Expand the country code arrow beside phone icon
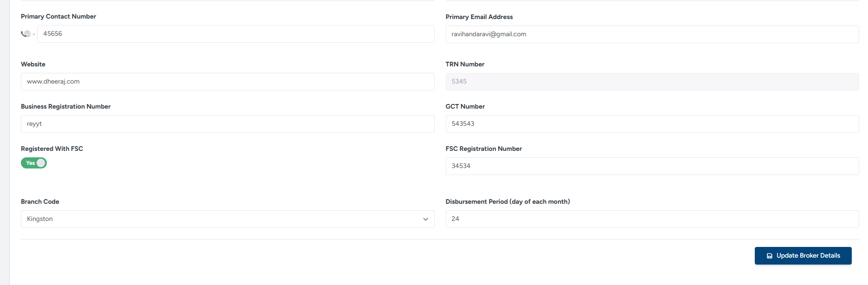 click(34, 34)
